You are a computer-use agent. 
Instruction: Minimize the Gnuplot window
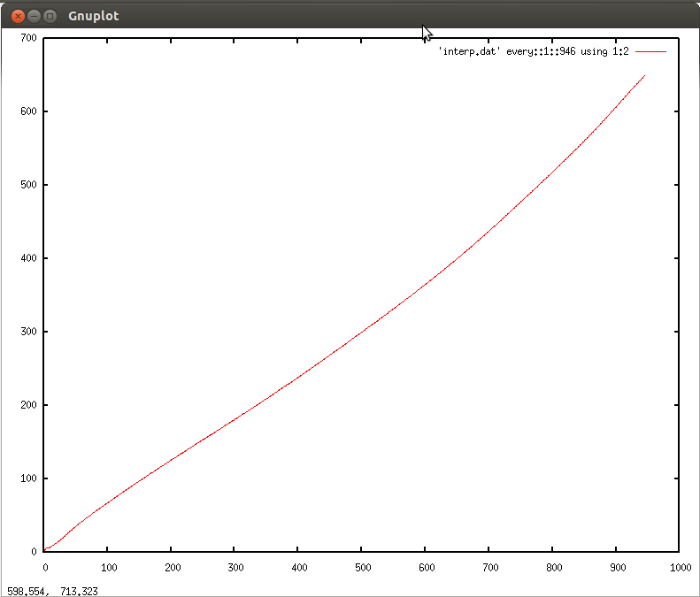click(34, 17)
